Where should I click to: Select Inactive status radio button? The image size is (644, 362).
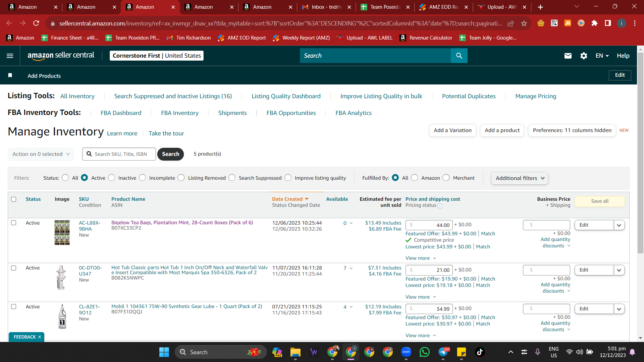112,178
